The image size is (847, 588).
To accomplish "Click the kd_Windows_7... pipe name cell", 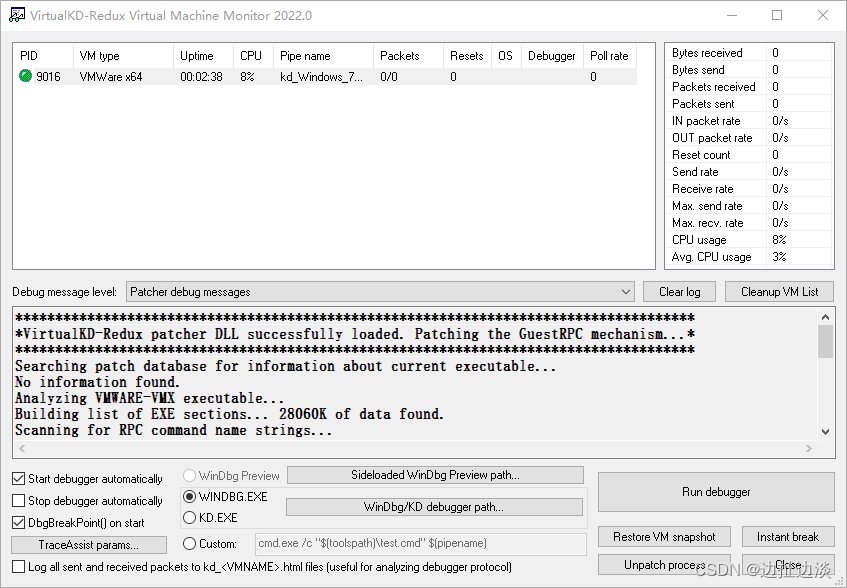I will 321,77.
